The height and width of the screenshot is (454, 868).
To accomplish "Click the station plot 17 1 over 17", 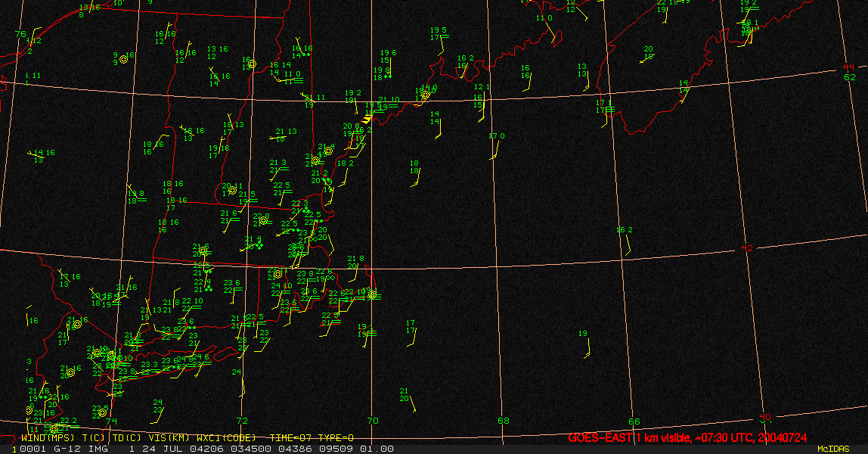I will point(604,107).
